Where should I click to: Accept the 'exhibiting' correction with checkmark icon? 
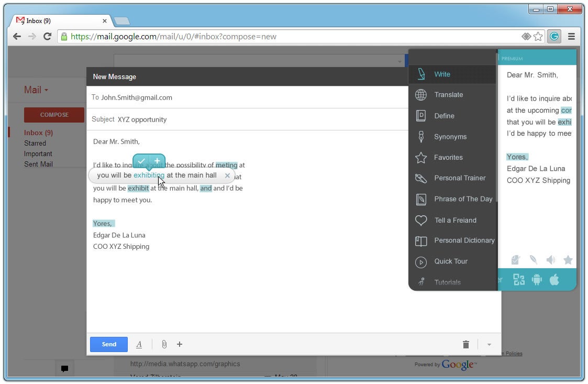[x=141, y=161]
